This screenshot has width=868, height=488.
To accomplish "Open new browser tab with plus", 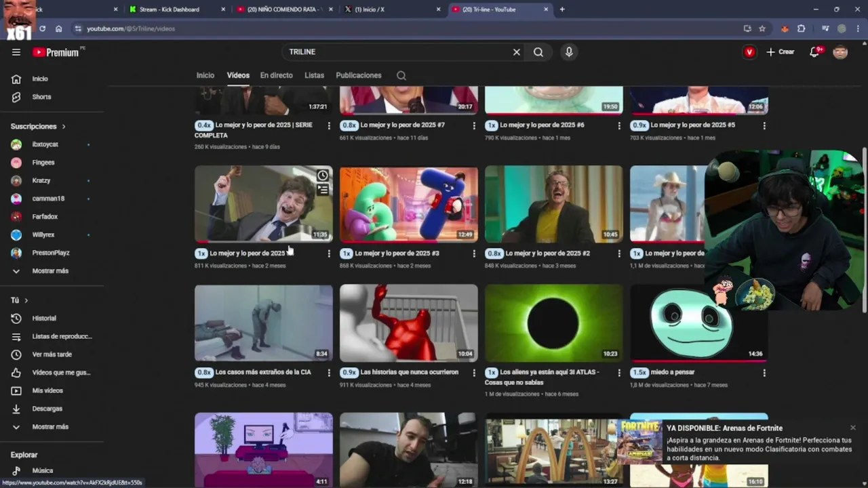I will [562, 9].
